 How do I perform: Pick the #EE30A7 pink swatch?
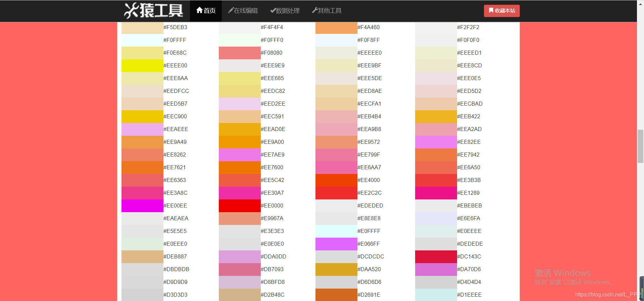click(240, 193)
